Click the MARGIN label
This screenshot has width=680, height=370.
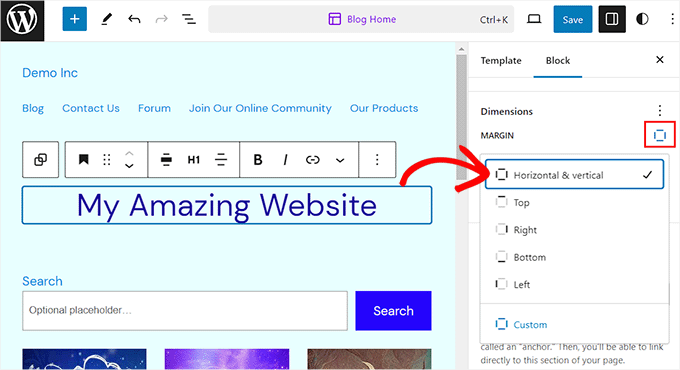pyautogui.click(x=497, y=135)
